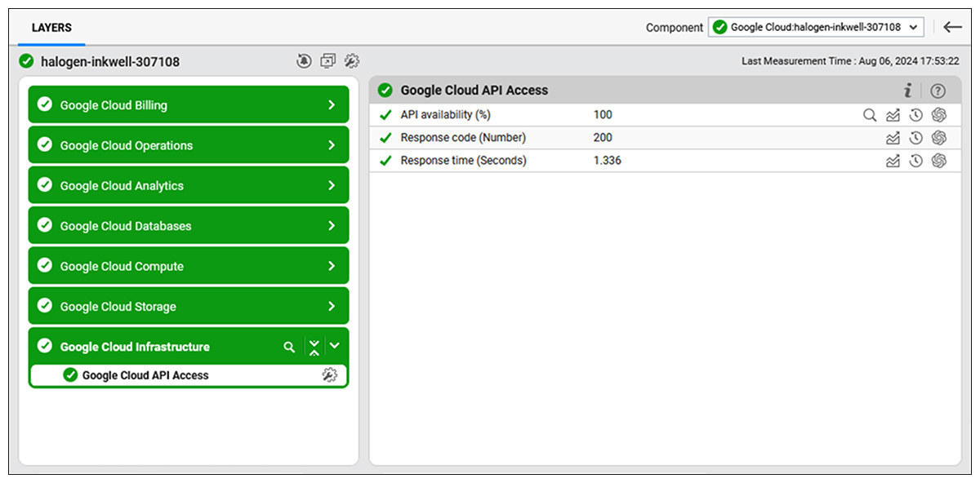Click the Last Measurement Time text
The height and width of the screenshot is (483, 980).
pos(850,61)
